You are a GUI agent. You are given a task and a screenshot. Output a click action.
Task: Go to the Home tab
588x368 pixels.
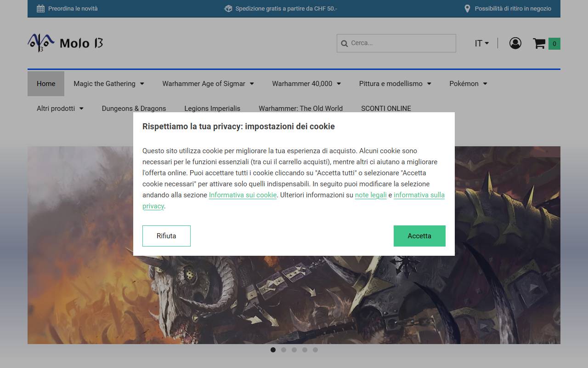[46, 84]
